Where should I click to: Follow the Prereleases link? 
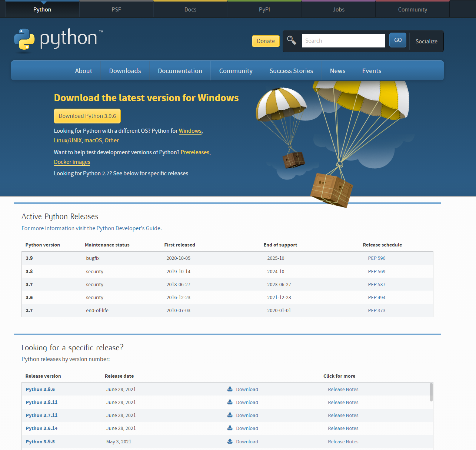pyautogui.click(x=195, y=152)
